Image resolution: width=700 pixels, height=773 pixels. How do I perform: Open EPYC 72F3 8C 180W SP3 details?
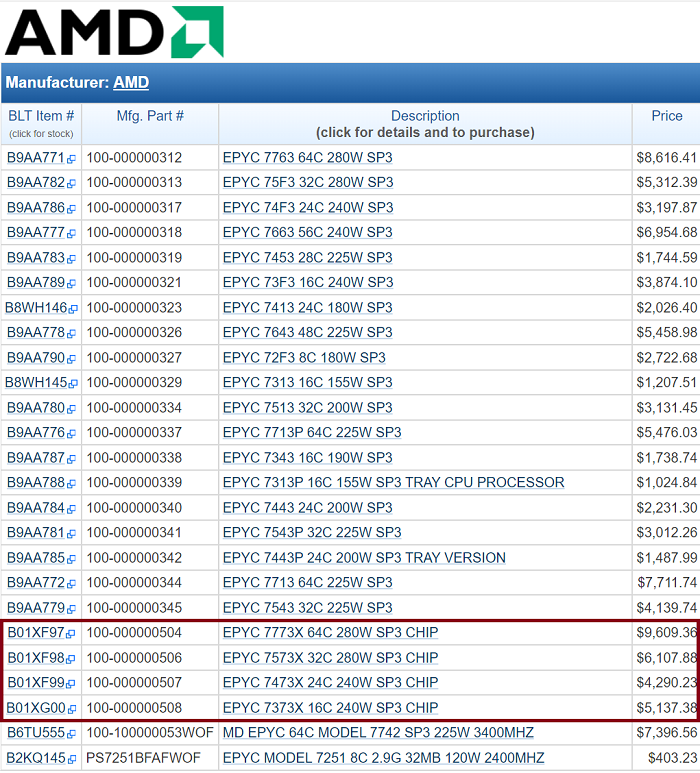tap(304, 357)
